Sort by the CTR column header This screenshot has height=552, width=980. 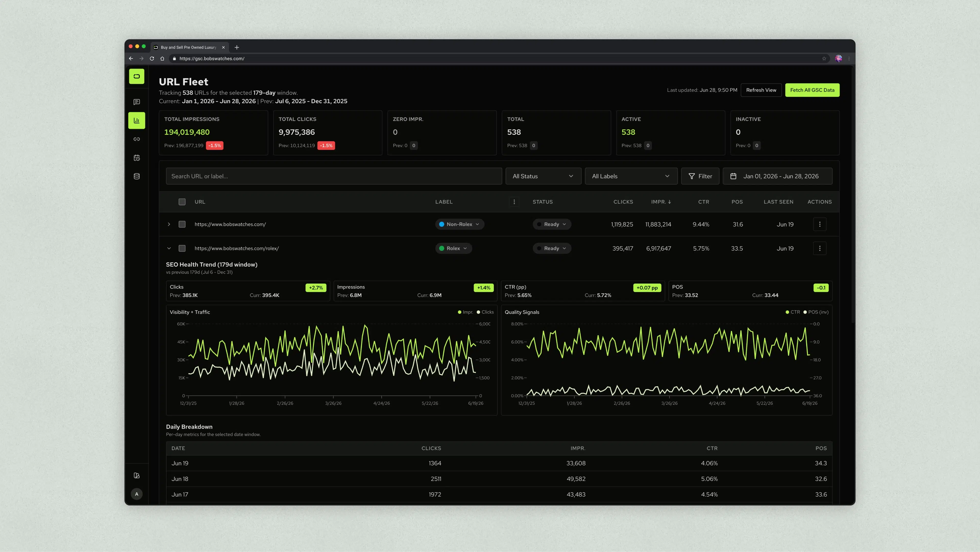point(703,202)
